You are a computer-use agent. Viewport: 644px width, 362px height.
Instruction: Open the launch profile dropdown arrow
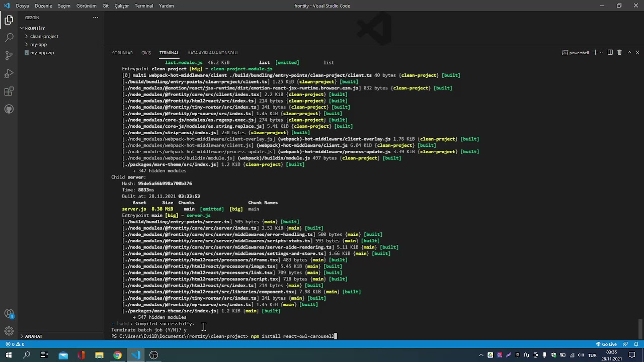click(602, 52)
